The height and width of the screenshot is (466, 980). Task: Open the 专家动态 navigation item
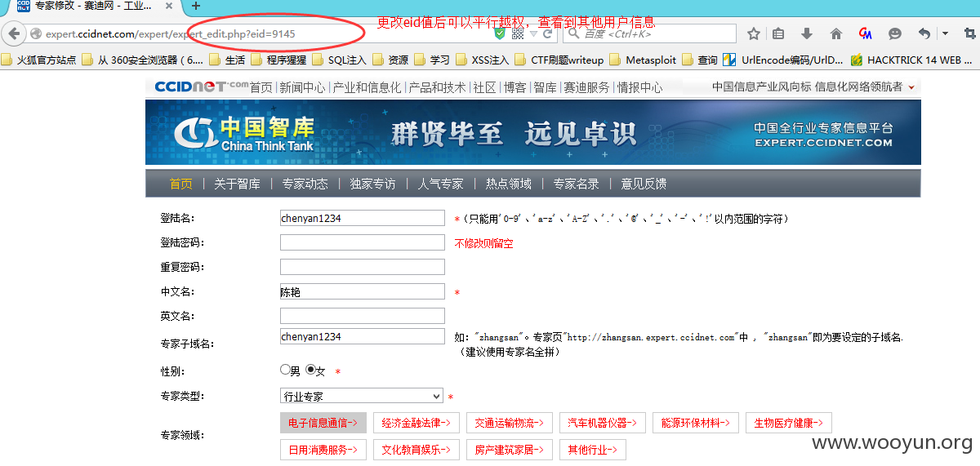pyautogui.click(x=305, y=184)
